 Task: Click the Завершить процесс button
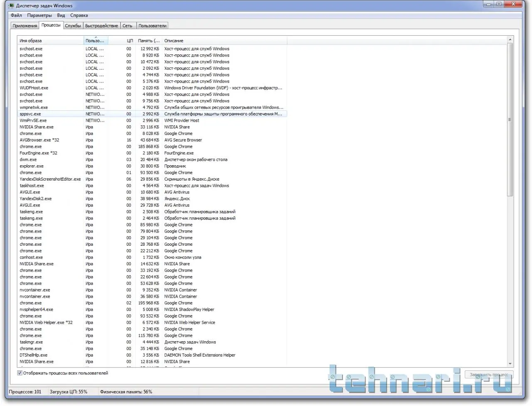tap(489, 374)
